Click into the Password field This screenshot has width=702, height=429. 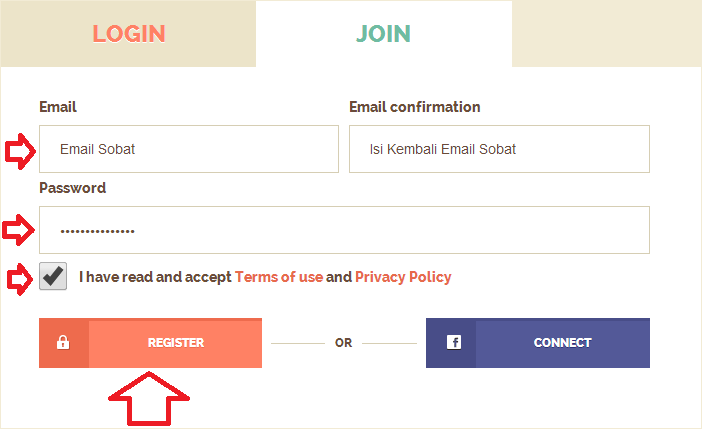[344, 230]
